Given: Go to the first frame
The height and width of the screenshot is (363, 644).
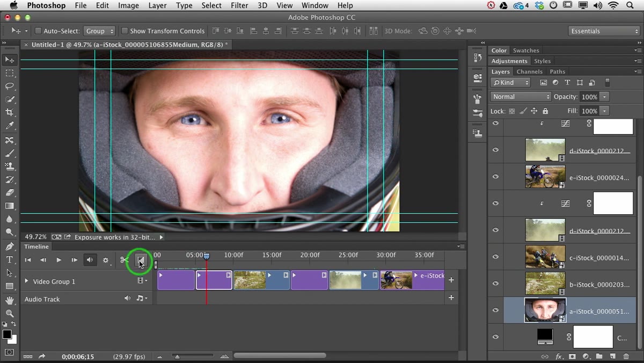Looking at the screenshot, I should point(28,260).
